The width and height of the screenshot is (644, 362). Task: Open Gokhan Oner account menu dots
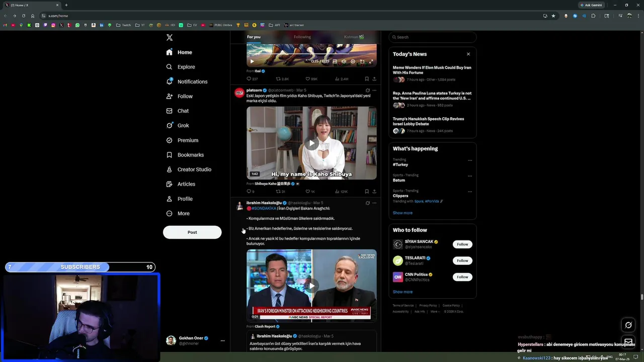click(x=222, y=341)
